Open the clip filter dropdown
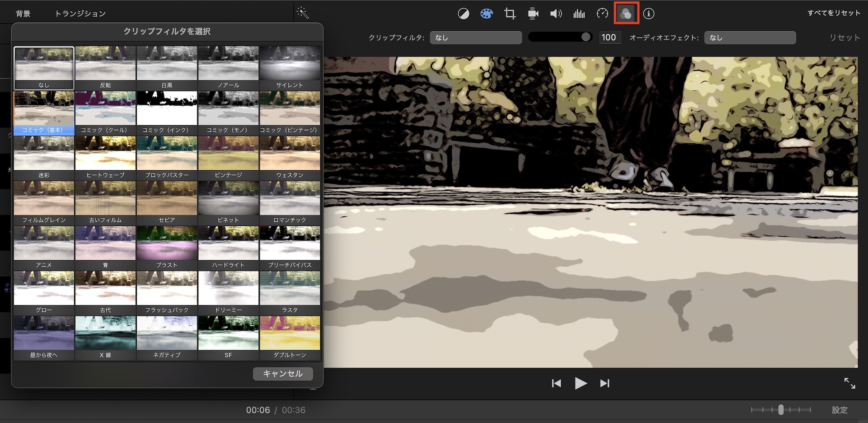Screen dimensions: 868x423 coord(476,38)
